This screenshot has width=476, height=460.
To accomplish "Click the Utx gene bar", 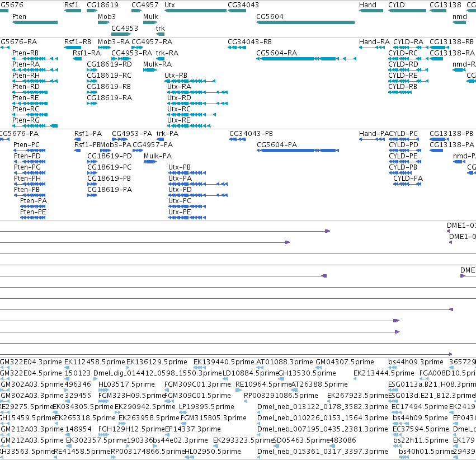I will coord(195,11).
